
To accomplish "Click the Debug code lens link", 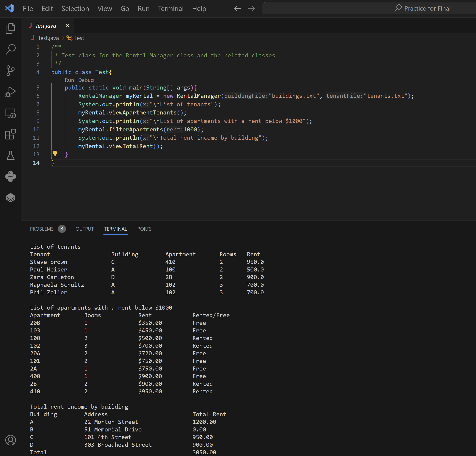I will [x=86, y=80].
